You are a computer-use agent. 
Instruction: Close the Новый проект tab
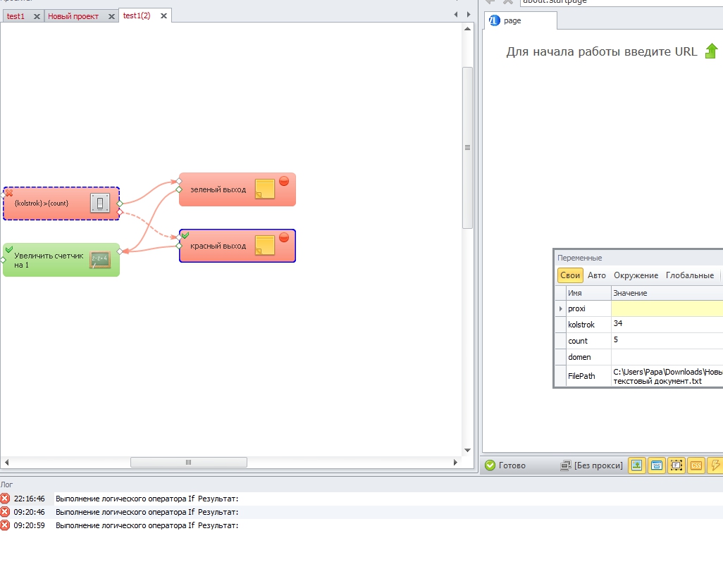[111, 17]
